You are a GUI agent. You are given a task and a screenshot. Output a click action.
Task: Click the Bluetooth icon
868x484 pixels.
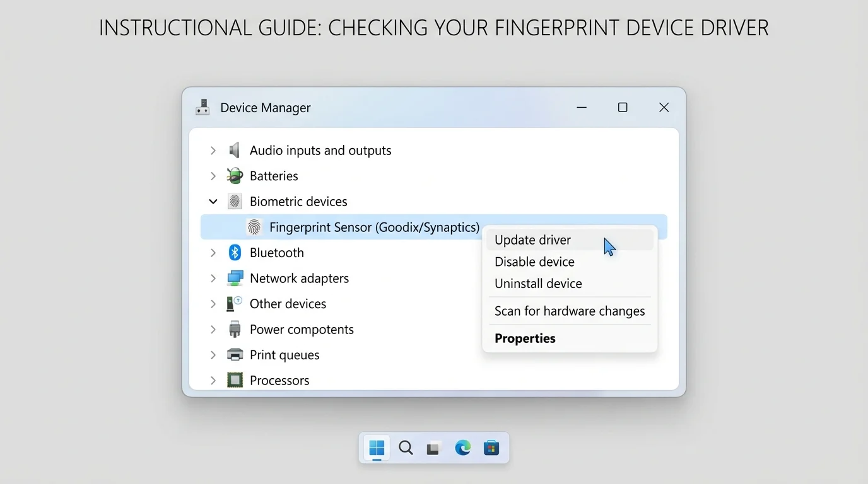pyautogui.click(x=235, y=253)
